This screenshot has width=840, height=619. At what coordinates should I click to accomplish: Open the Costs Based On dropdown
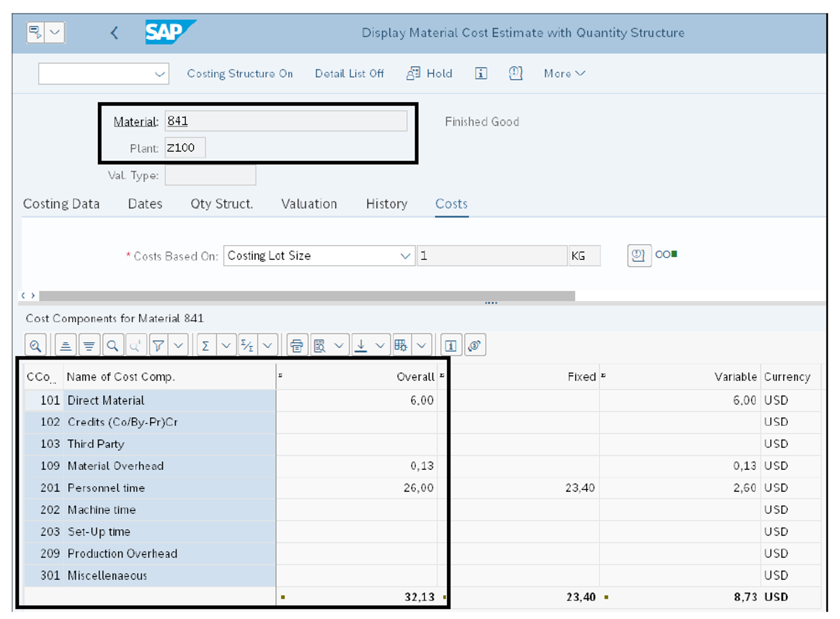(404, 256)
